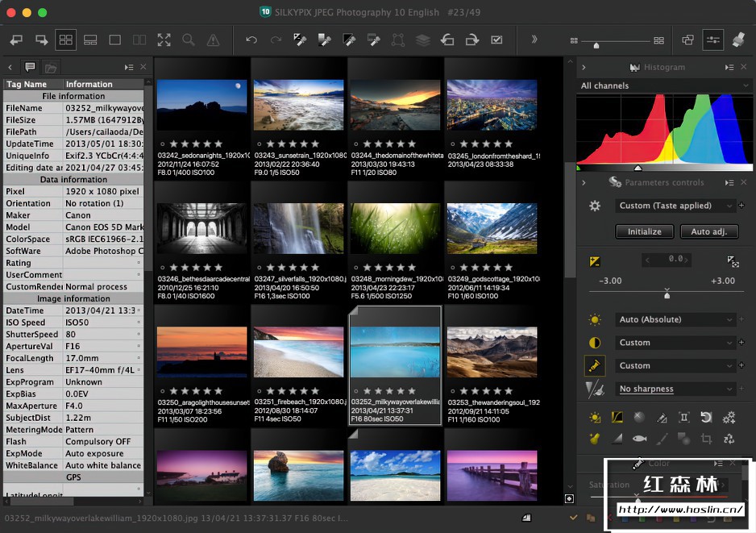Image resolution: width=756 pixels, height=533 pixels.
Task: Click the Auto adj. button
Action: click(708, 231)
